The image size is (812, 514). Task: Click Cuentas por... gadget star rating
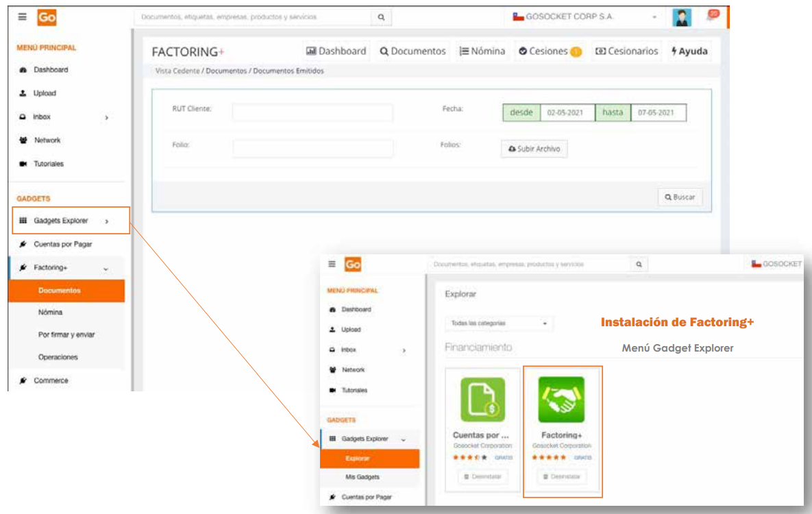(x=469, y=458)
